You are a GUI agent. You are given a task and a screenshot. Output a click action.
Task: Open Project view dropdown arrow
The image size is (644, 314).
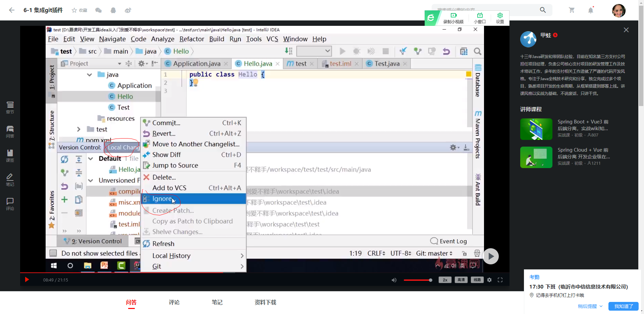tap(119, 63)
